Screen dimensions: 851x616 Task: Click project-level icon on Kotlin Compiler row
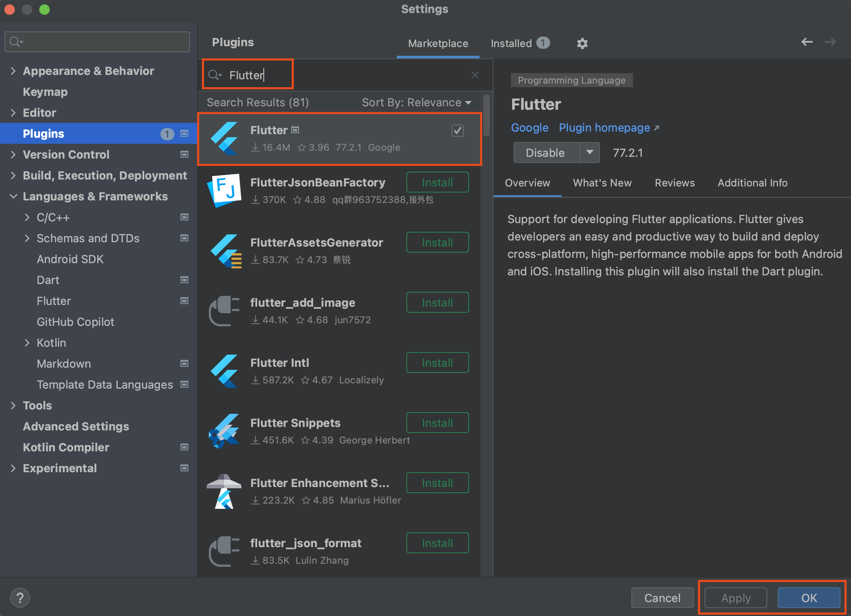[184, 447]
